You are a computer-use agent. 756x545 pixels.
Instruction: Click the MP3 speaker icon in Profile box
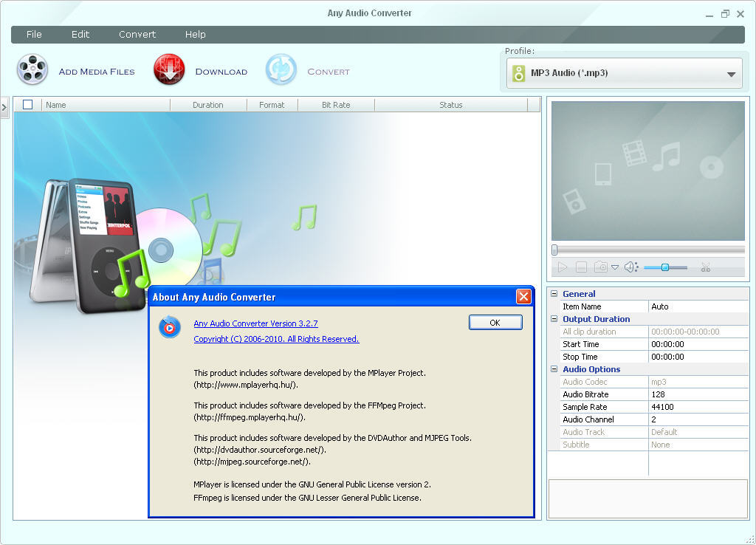tap(519, 73)
